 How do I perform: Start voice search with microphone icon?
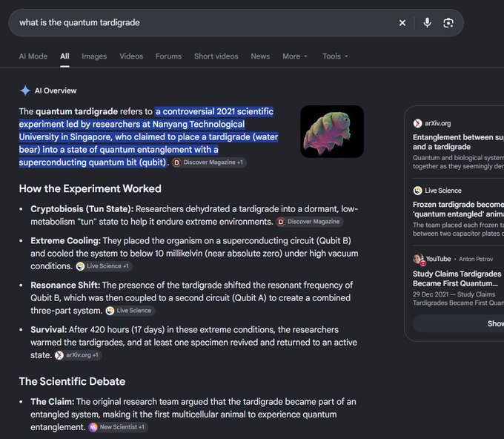[x=427, y=22]
